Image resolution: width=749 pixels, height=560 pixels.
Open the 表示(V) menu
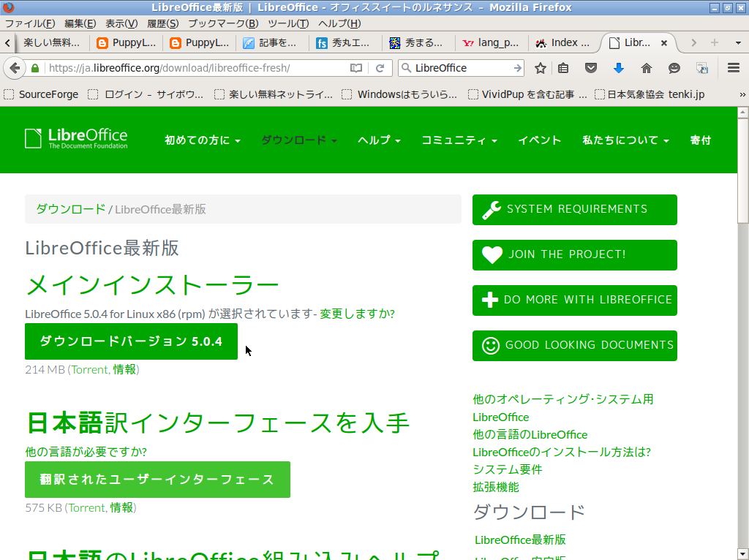pyautogui.click(x=121, y=23)
